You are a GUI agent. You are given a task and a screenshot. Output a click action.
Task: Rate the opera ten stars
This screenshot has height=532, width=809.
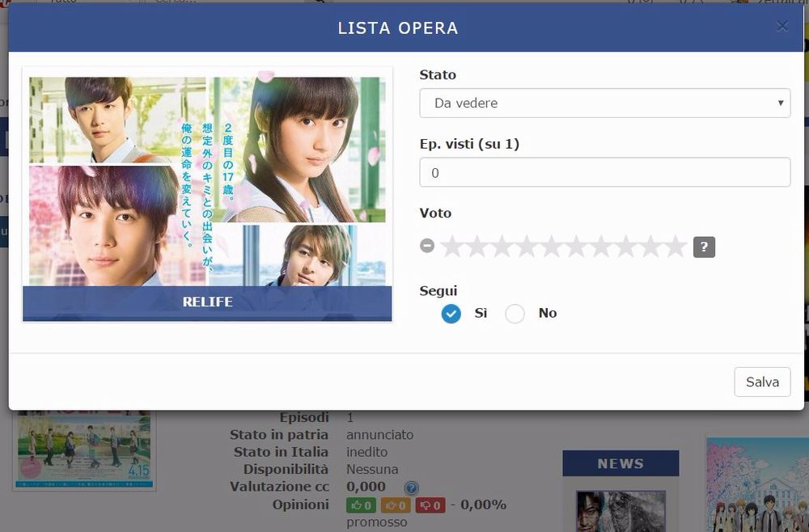click(x=675, y=247)
